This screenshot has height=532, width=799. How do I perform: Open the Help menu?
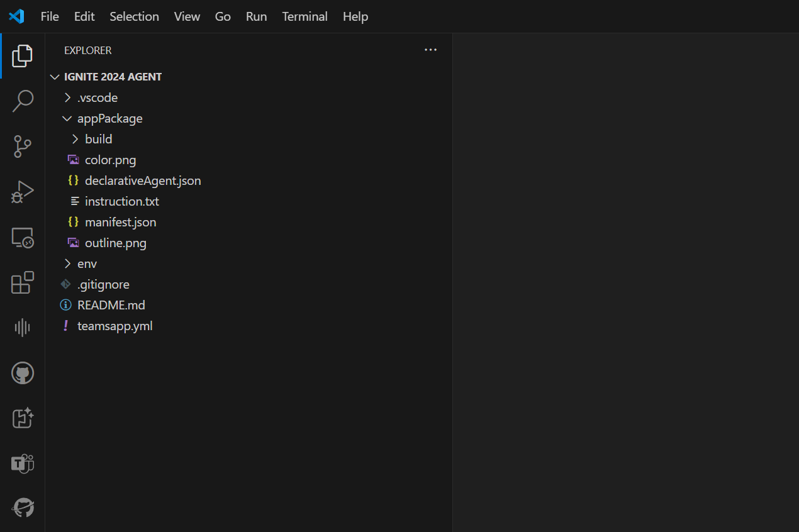pos(355,16)
